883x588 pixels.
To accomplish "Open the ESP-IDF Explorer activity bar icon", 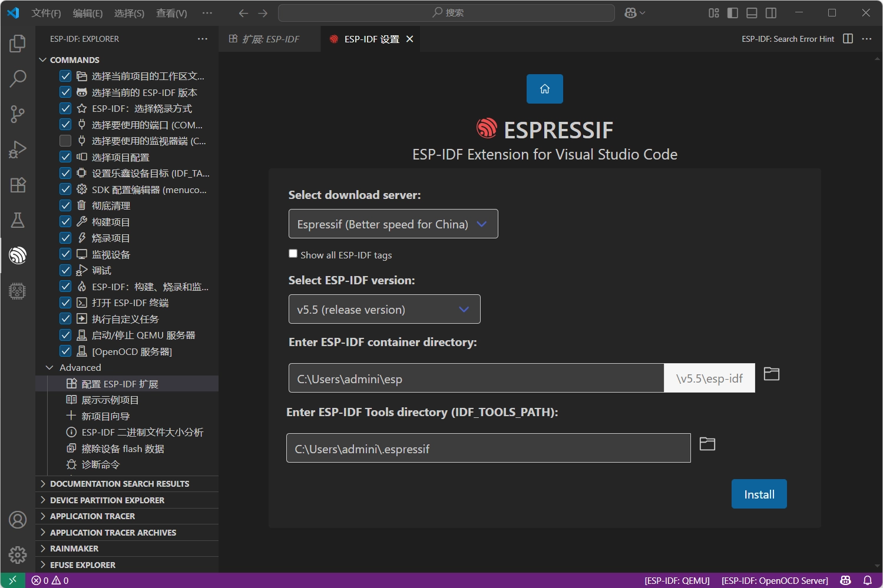I will (18, 255).
